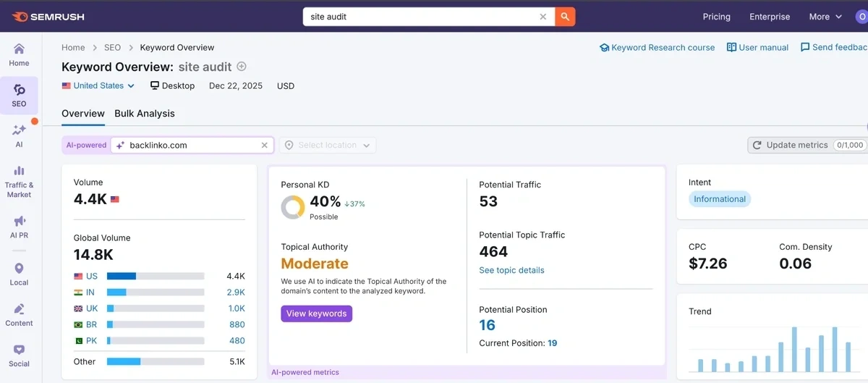Screen dimensions: 868x383
Task: Click the CPC value $7.26
Action: (708, 264)
